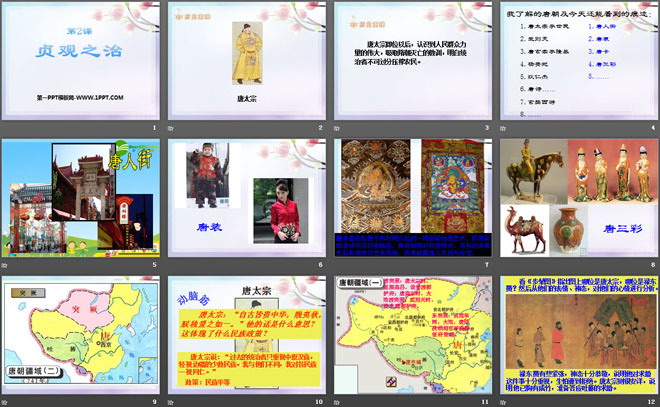
Task: Click the animation star icon under slide 10
Action: [x=170, y=402]
